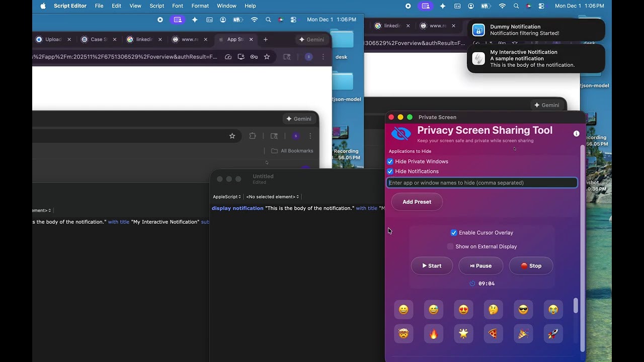Viewport: 644px width, 362px height.
Task: Click the bookmark star in the address bar
Action: tap(267, 56)
